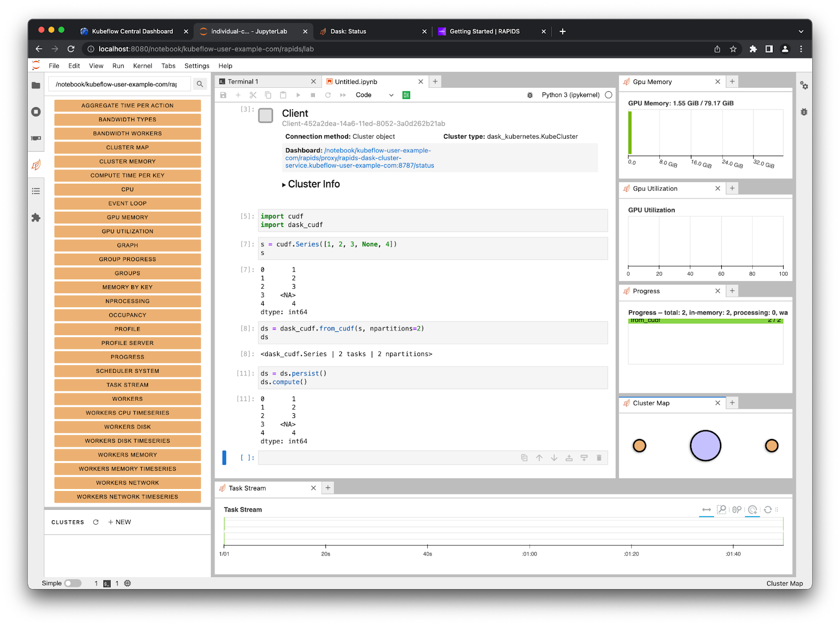Paste cell from clipboard

[283, 95]
